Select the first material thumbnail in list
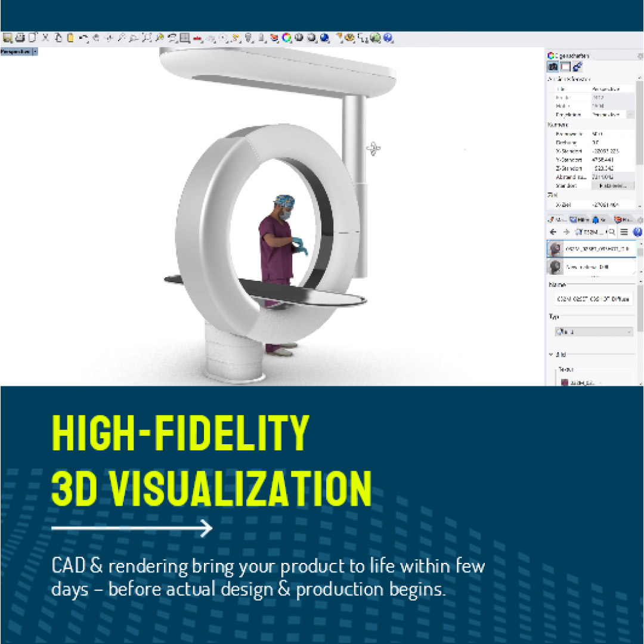644x644 pixels. [556, 249]
